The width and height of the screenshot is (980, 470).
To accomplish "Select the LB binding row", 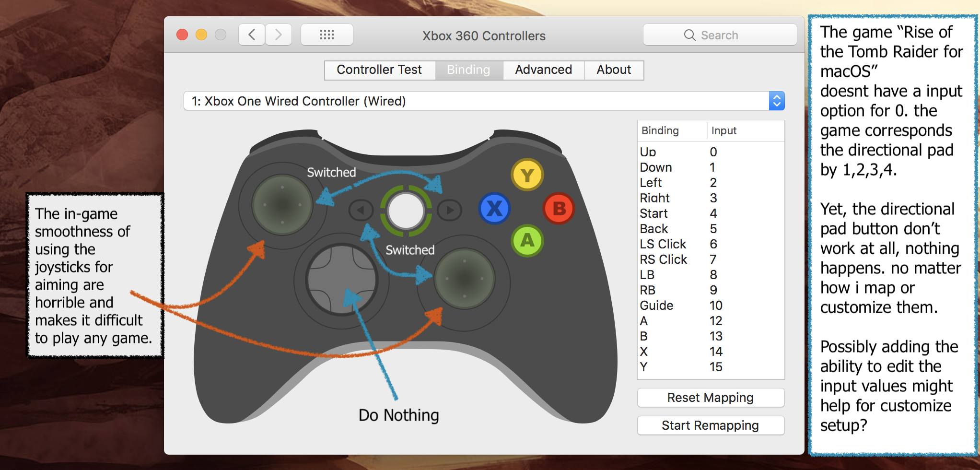I will tap(711, 275).
